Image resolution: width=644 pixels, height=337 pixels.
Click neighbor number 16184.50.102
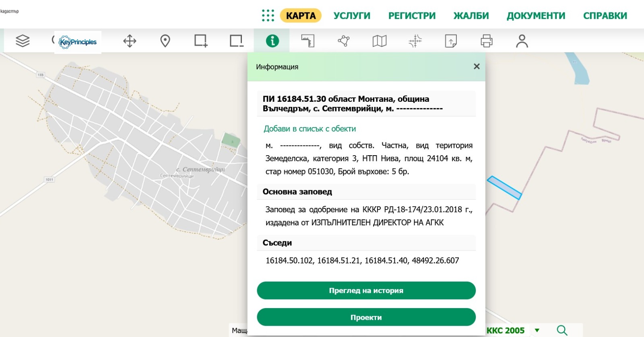289,261
